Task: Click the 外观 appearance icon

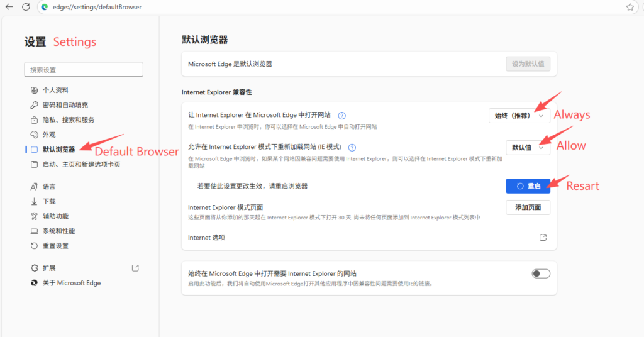Action: (x=34, y=135)
